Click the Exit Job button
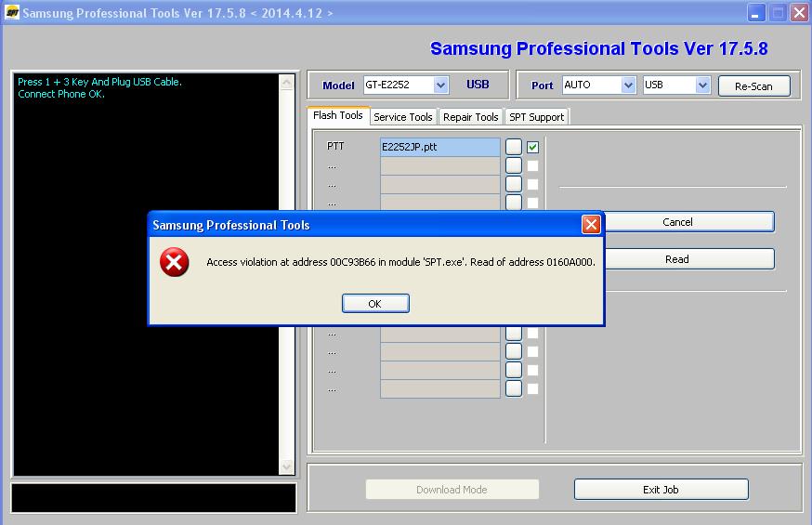Screen dimensions: 812x525 (x=661, y=490)
